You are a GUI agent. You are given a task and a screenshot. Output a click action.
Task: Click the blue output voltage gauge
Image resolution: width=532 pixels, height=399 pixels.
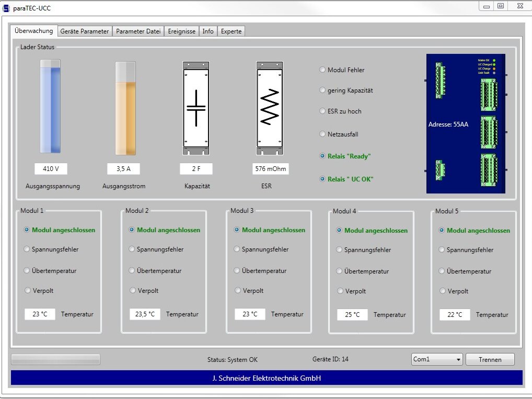[x=50, y=106]
